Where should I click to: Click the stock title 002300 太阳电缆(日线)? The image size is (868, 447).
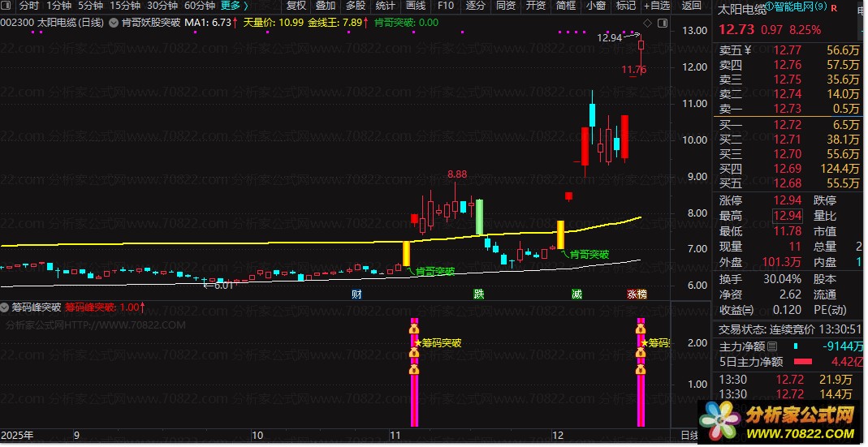(53, 23)
